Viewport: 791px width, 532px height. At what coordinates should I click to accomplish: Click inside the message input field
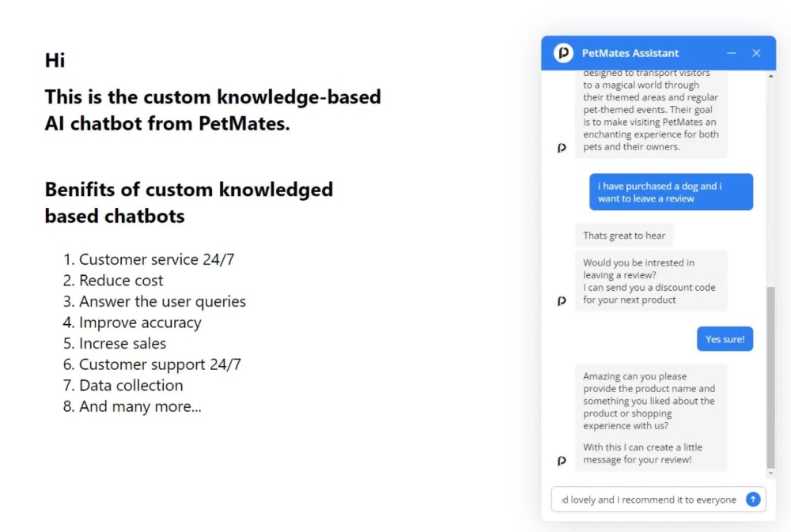pos(649,500)
